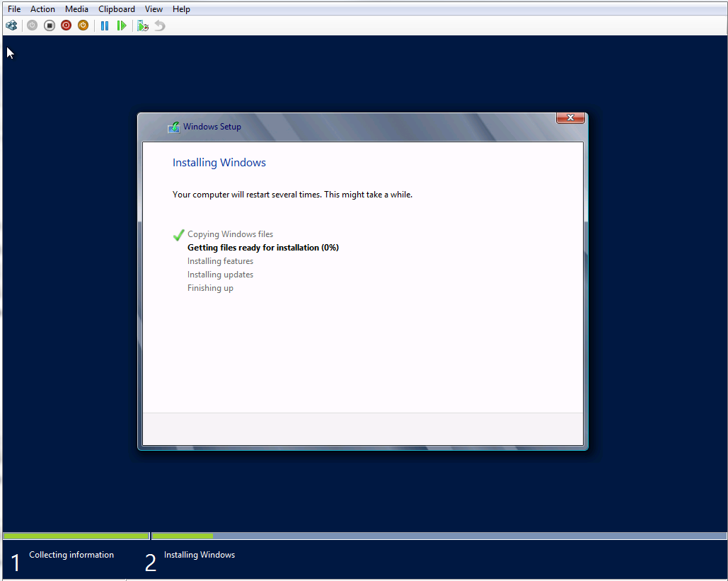
Task: Pause the virtual machine
Action: click(x=105, y=25)
